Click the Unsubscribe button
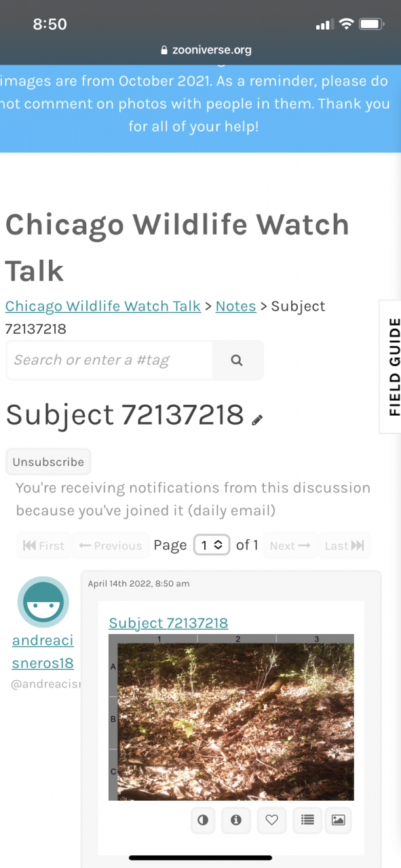The width and height of the screenshot is (401, 868). (x=48, y=462)
